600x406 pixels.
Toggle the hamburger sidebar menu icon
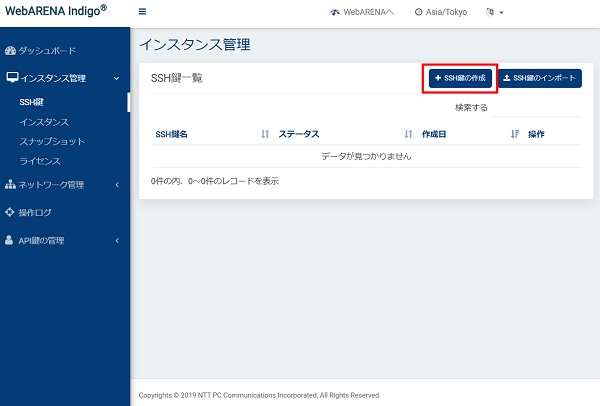(142, 12)
